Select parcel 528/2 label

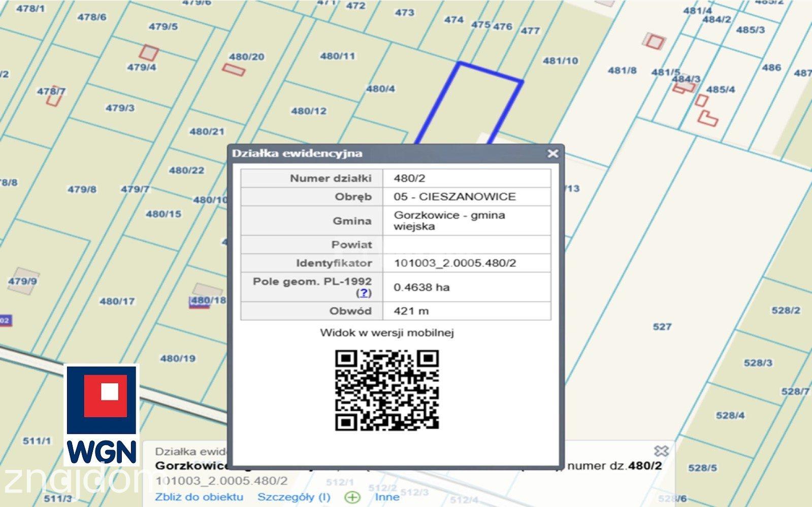786,310
